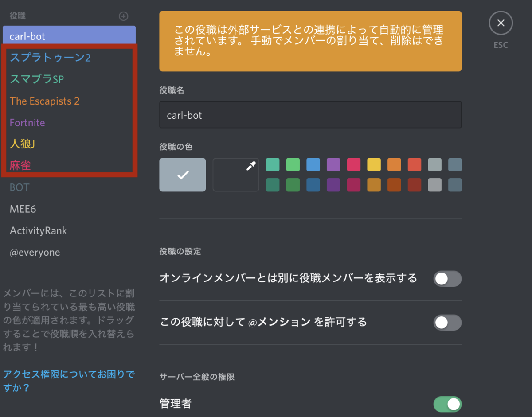
Task: Pick the dark magenta swatch in bottom row
Action: (354, 185)
